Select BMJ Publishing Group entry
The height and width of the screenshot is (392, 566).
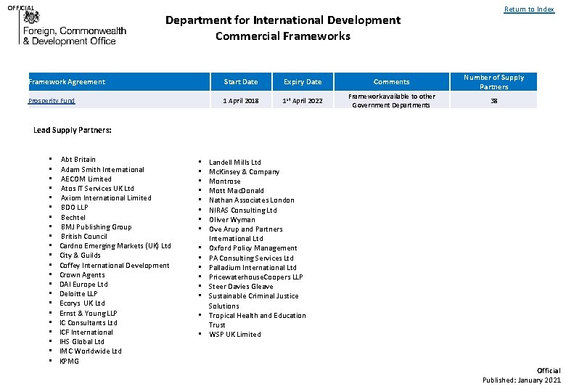click(96, 227)
